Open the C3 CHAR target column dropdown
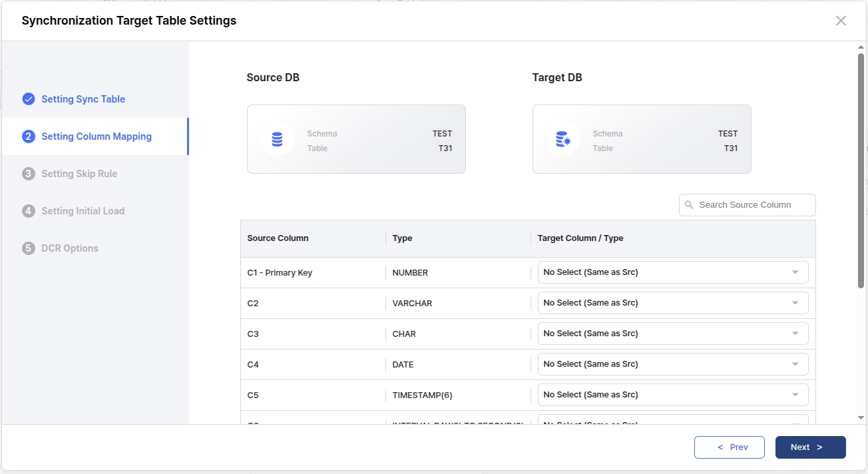 click(672, 334)
